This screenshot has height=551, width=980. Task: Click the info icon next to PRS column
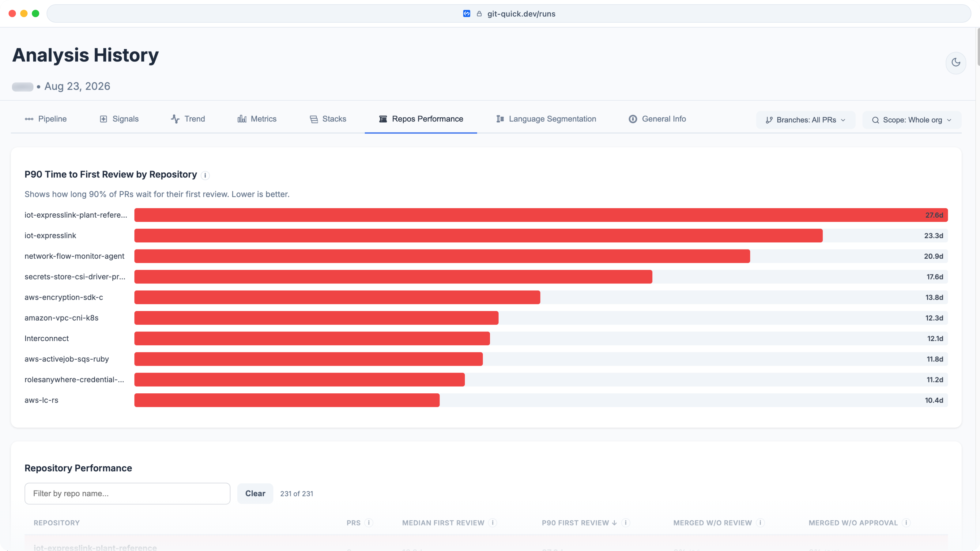coord(369,523)
